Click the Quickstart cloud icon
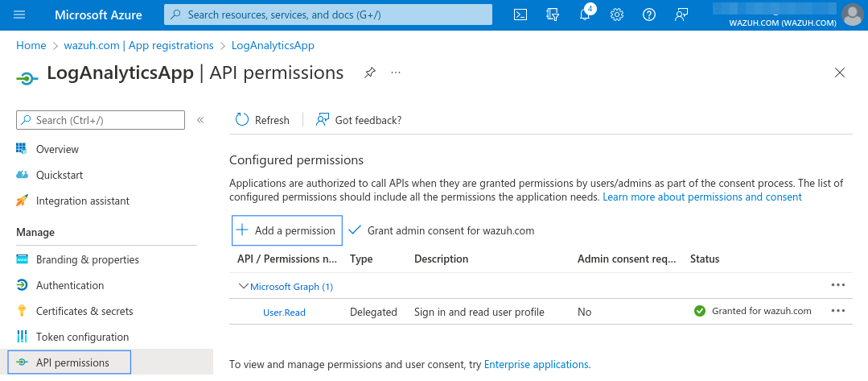868x381 pixels. 22,175
